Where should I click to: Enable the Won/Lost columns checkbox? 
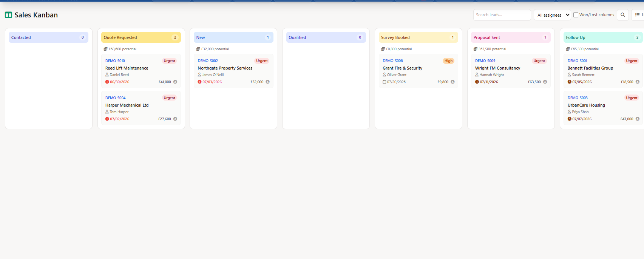(576, 15)
